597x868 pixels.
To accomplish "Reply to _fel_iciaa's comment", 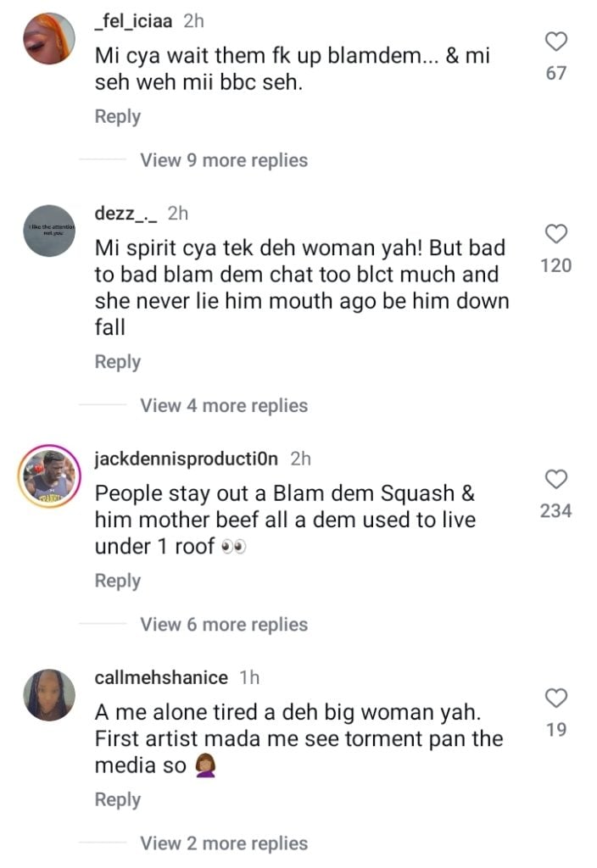I will pos(117,117).
